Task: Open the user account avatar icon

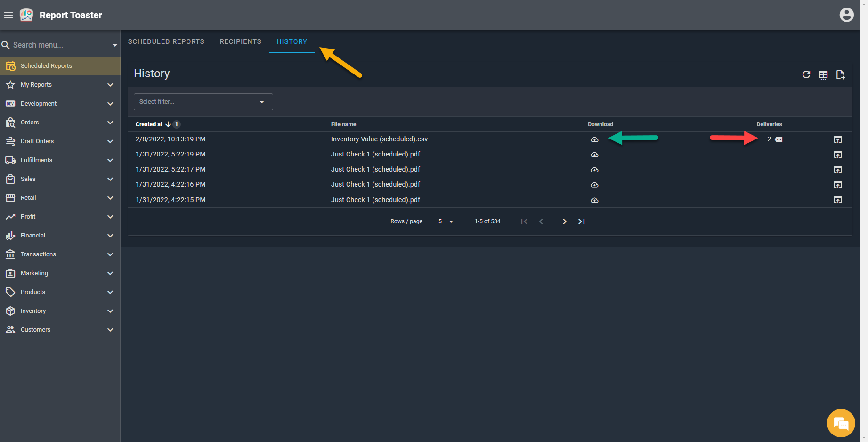Action: point(846,15)
